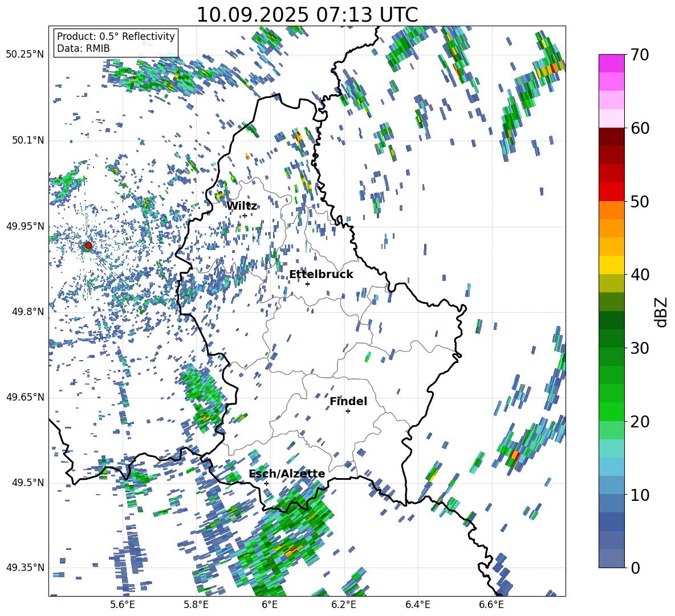The height and width of the screenshot is (616, 675).
Task: Click the colorbar tick label 40
Action: click(x=640, y=275)
